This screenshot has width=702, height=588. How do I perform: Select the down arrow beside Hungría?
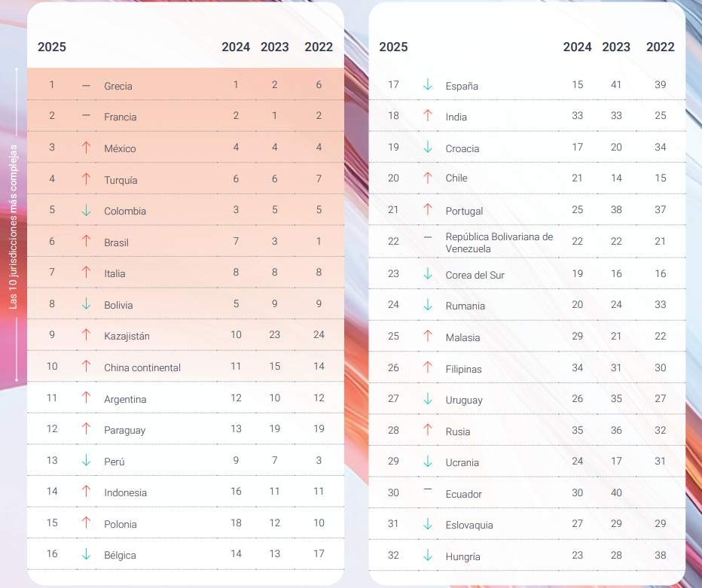[428, 556]
